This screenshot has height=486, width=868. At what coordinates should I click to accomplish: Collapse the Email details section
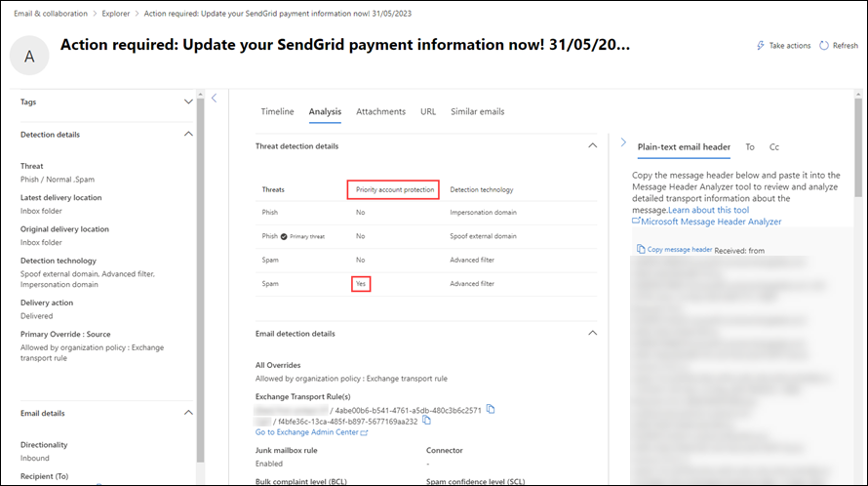[188, 413]
